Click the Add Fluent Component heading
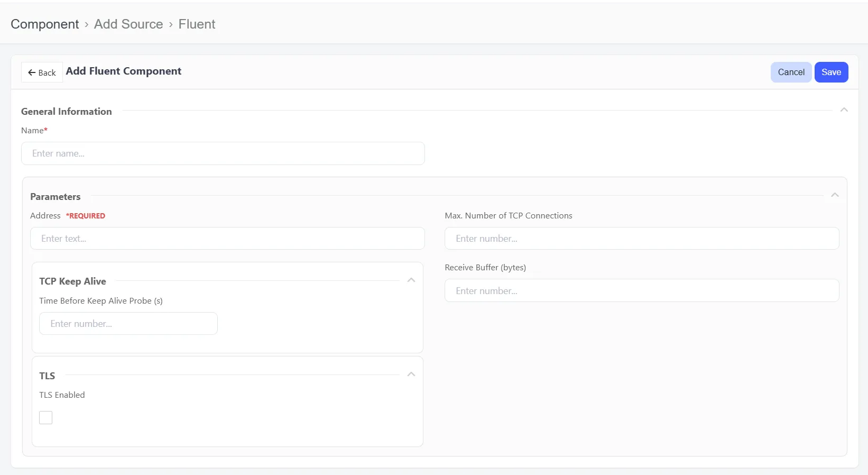 pyautogui.click(x=124, y=71)
